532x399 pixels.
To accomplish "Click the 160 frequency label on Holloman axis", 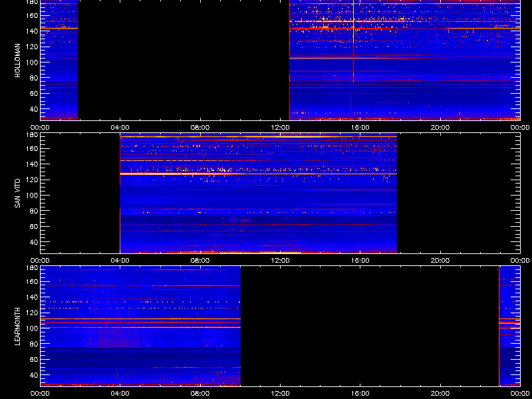I will (x=31, y=15).
